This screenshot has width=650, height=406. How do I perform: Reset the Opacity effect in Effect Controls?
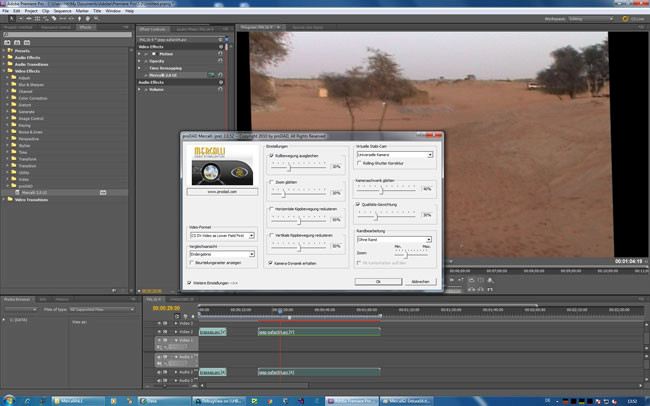click(x=220, y=61)
